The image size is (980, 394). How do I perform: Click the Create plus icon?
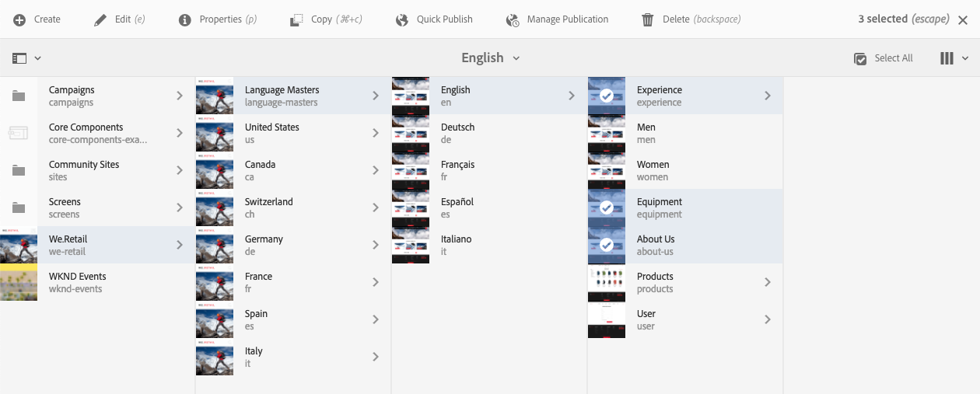click(x=19, y=19)
